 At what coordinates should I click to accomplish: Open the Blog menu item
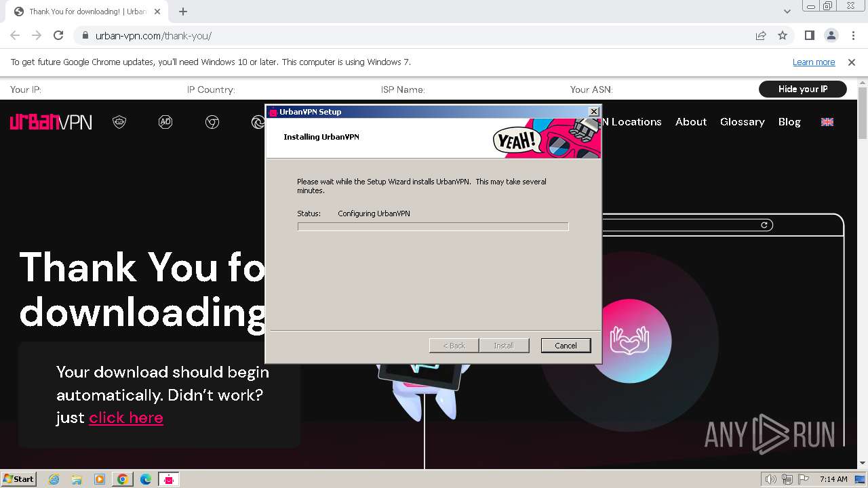coord(789,122)
